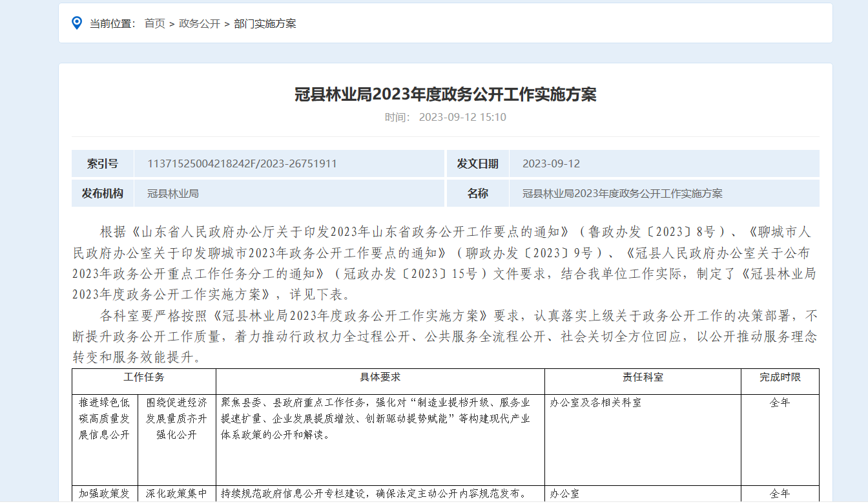Click requirement cell starting 聚焦县委、县政府重点工作任务
Image resolution: width=868 pixels, height=504 pixels.
click(380, 439)
